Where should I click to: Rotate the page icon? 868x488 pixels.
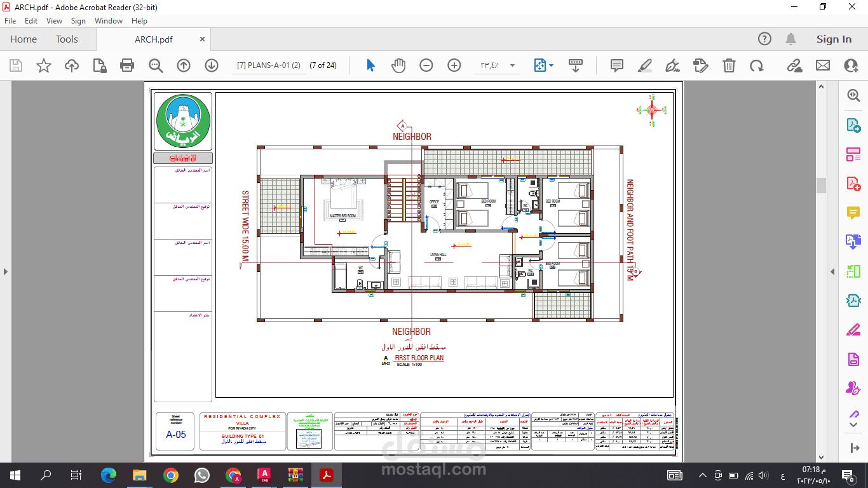(x=756, y=65)
